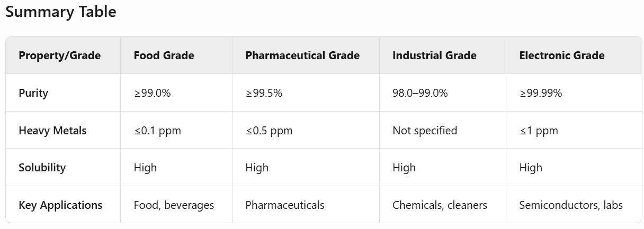Select the Food Grade column header
Viewport: 644px width, 229px height.
click(x=164, y=56)
